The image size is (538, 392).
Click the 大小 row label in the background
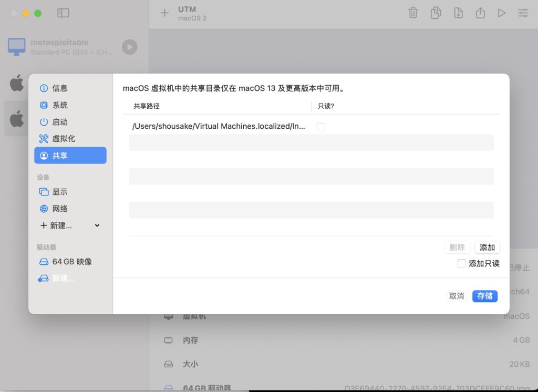coord(190,364)
